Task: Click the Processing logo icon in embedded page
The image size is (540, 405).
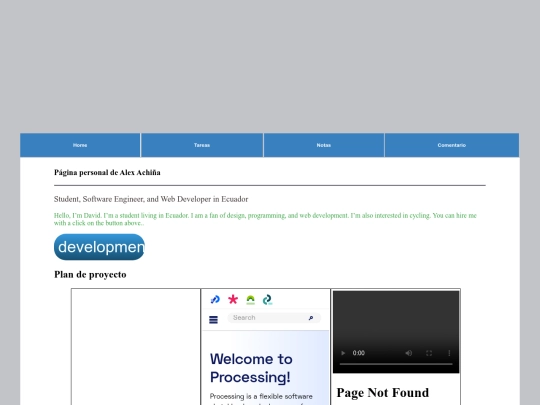Action: tap(215, 299)
